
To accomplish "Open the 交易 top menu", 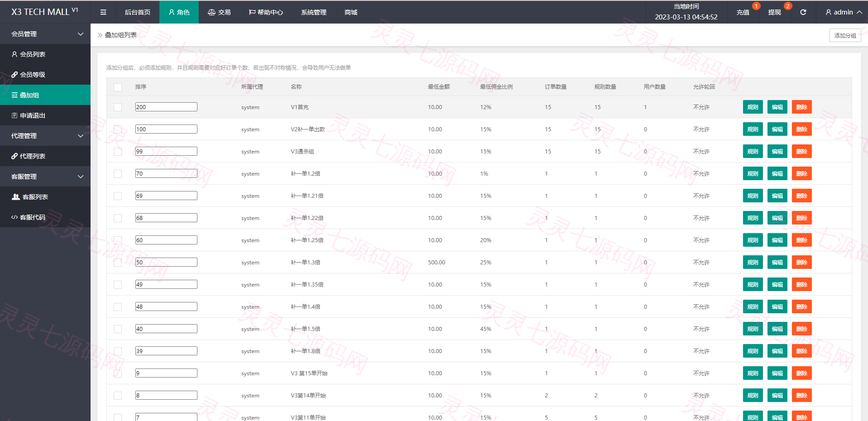I will click(219, 12).
